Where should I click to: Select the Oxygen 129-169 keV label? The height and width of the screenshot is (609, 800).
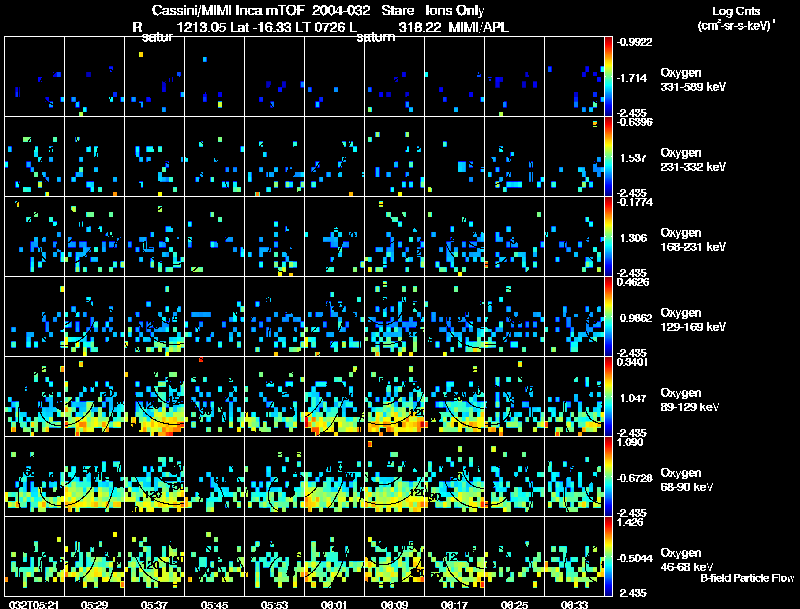[x=693, y=320]
